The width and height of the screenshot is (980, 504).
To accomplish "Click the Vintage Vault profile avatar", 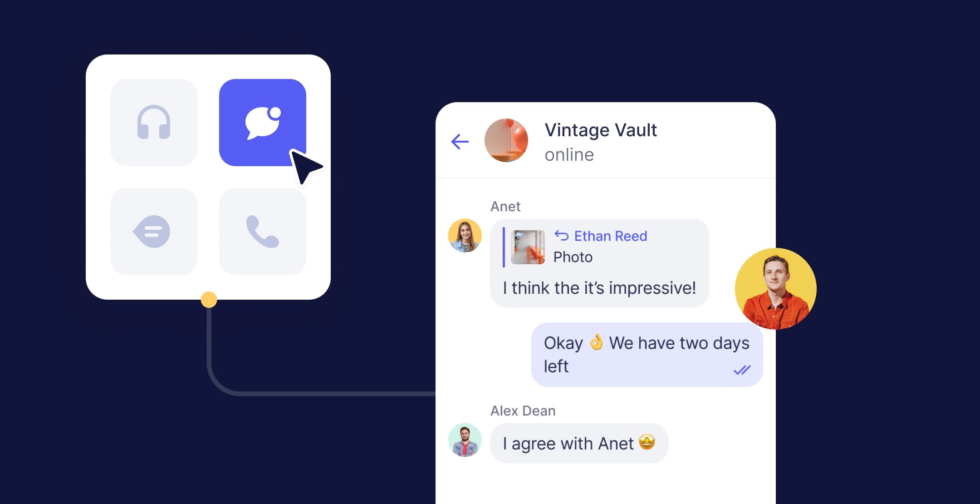I will (509, 140).
